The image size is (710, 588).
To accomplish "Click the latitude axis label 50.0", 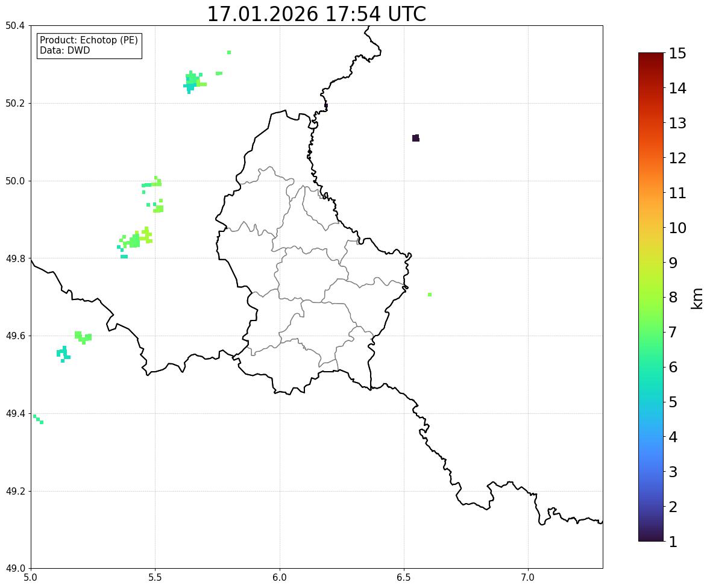I will (x=15, y=181).
